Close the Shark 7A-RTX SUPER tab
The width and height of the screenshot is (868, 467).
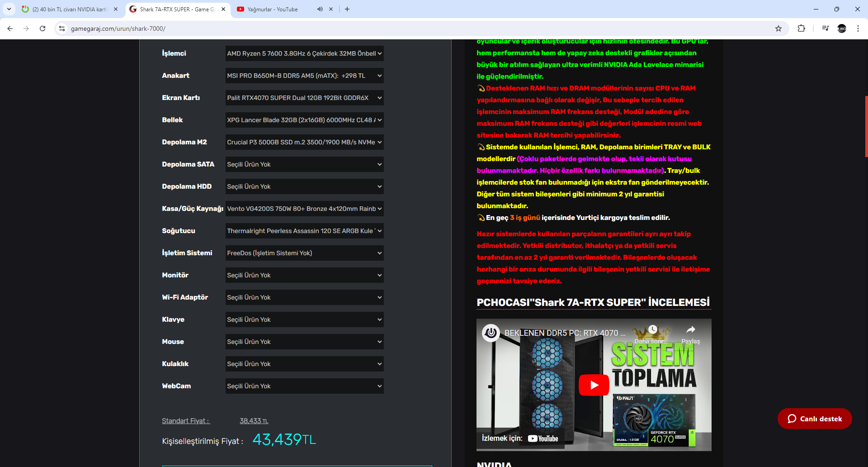point(223,9)
